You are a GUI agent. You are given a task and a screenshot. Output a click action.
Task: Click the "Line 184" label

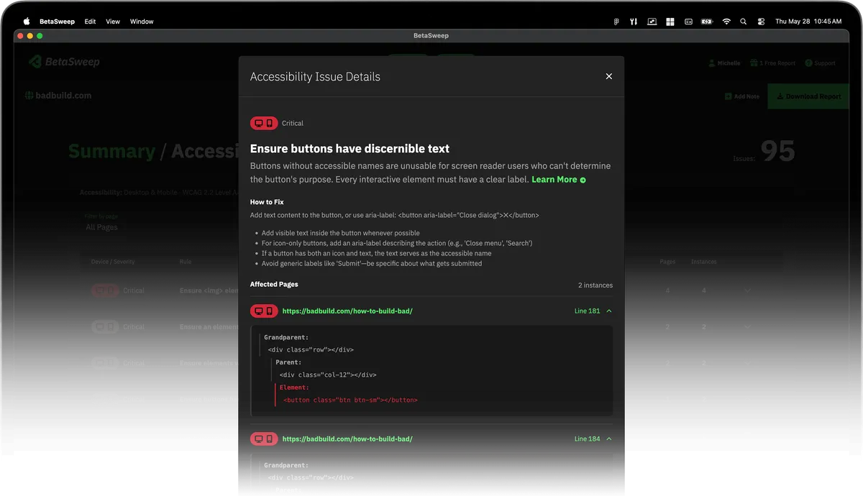pyautogui.click(x=587, y=439)
